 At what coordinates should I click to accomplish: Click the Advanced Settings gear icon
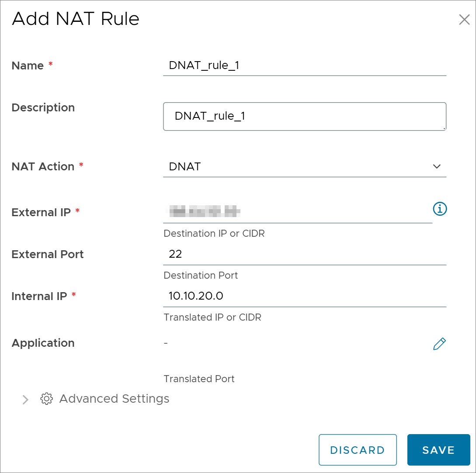tap(46, 399)
